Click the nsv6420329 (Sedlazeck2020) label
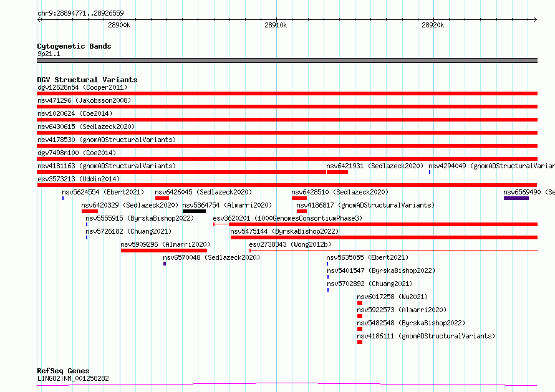Image resolution: width=555 pixels, height=392 pixels. coord(130,205)
